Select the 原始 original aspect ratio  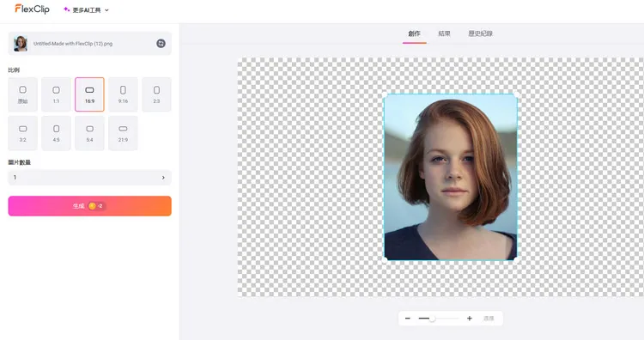pyautogui.click(x=22, y=94)
